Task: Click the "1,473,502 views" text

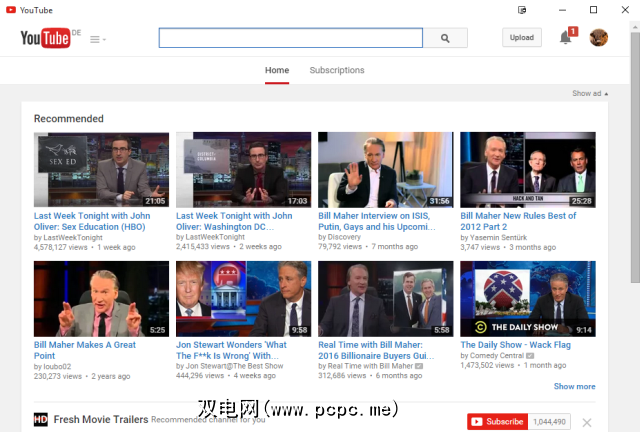Action: (487, 365)
